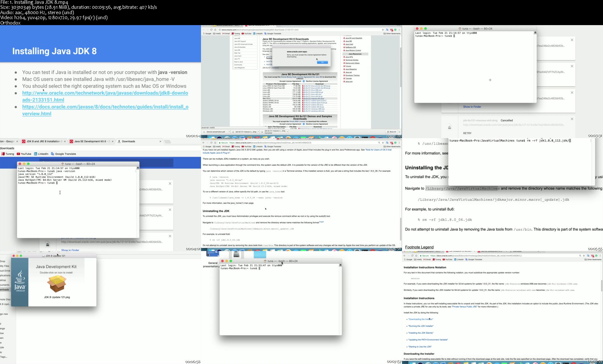Click NetBeans IDE link on the Oracle sidebar
The height and width of the screenshot is (364, 603).
tap(350, 47)
